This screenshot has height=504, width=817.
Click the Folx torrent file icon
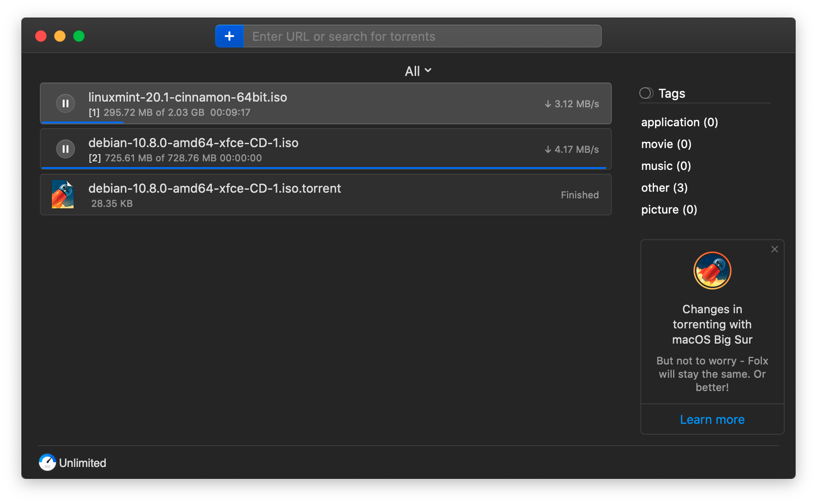[63, 195]
